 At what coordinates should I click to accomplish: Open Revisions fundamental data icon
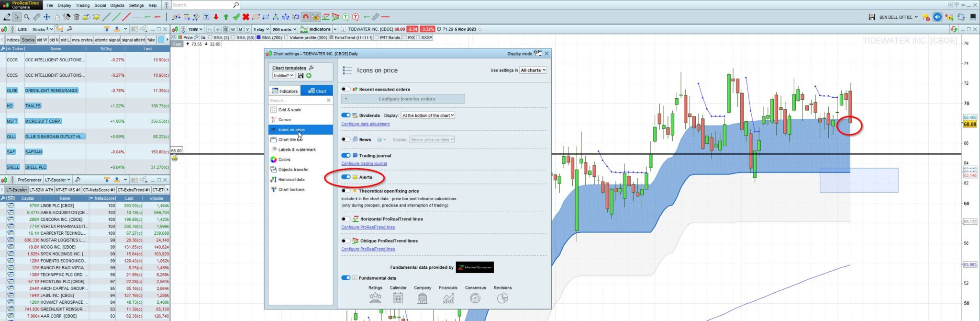(502, 298)
